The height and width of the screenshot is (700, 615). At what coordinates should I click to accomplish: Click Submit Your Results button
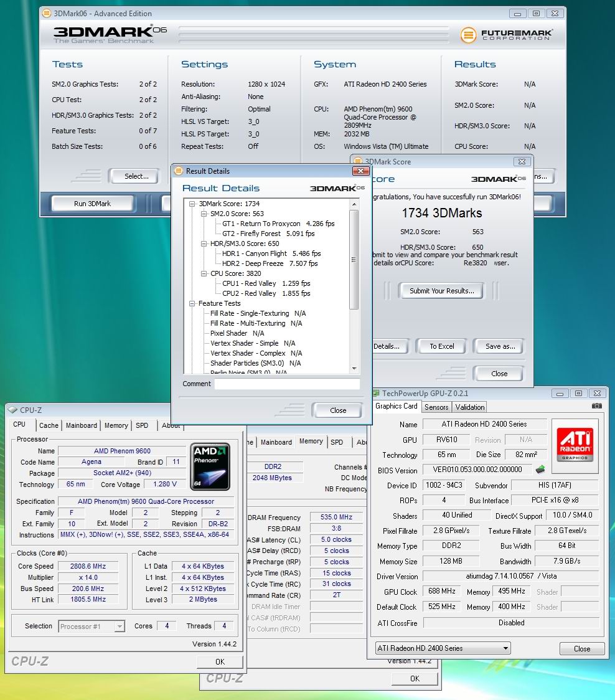click(441, 291)
